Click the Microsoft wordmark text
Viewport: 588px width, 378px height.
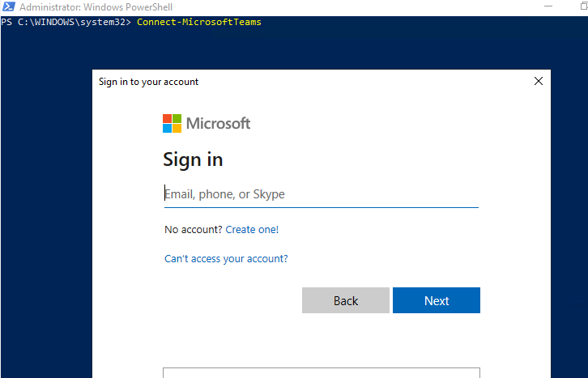[218, 123]
